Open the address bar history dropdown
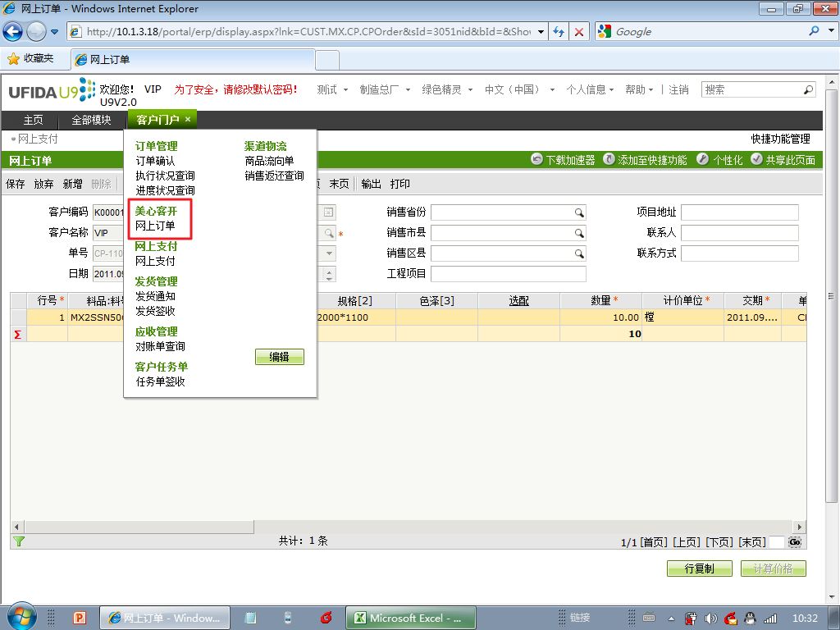Image resolution: width=840 pixels, height=630 pixels. [541, 32]
